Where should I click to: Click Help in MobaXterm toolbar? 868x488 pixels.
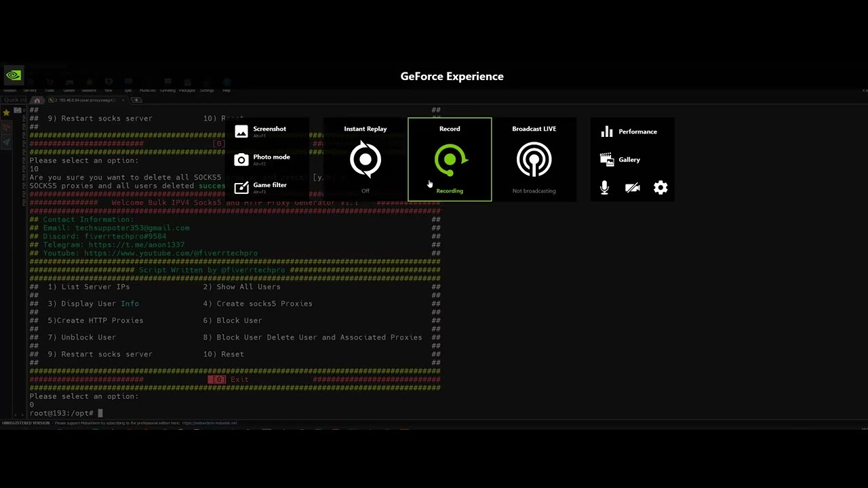tap(226, 87)
